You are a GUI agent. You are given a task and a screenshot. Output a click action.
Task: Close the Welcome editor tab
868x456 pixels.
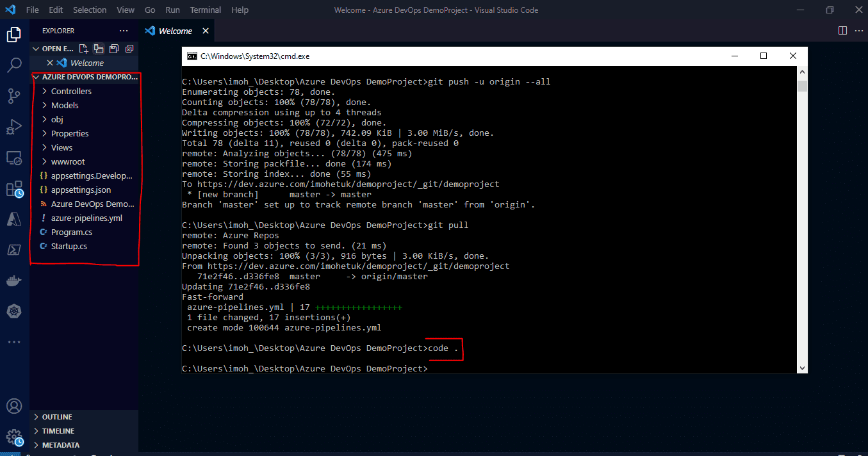pos(206,31)
